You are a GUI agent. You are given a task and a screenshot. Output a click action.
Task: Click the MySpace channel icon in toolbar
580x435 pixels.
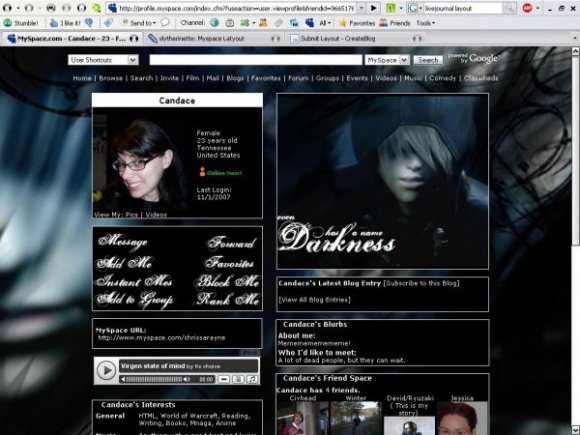pyautogui.click(x=310, y=23)
